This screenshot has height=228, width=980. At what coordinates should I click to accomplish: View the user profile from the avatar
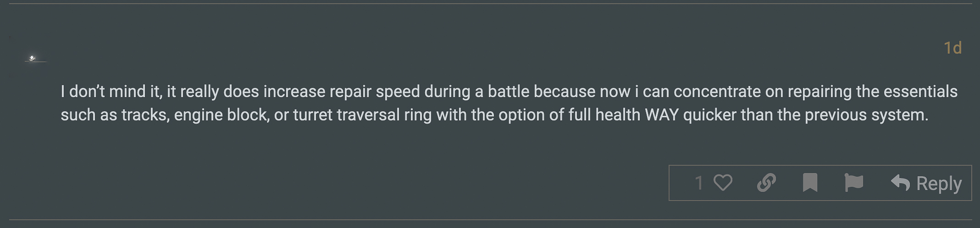pyautogui.click(x=33, y=59)
